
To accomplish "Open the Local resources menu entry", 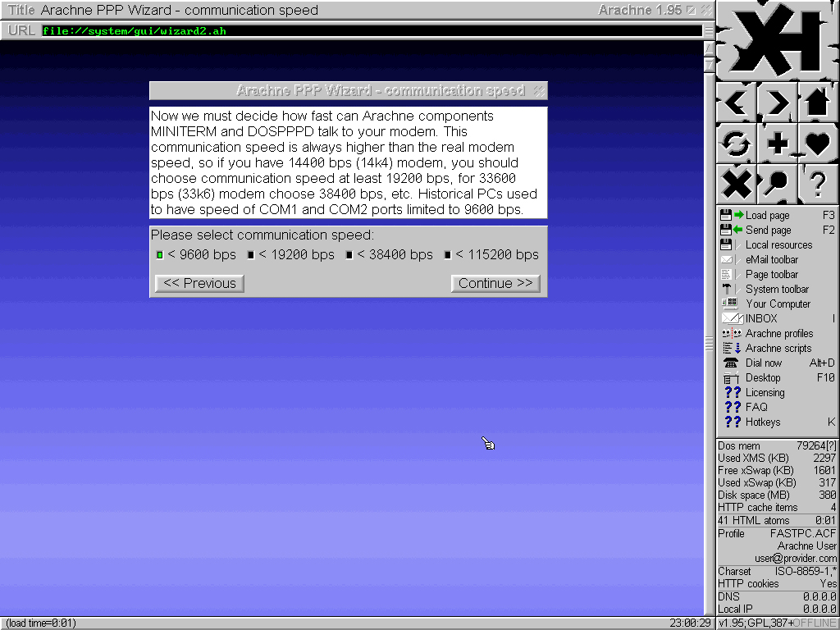I will tap(778, 244).
